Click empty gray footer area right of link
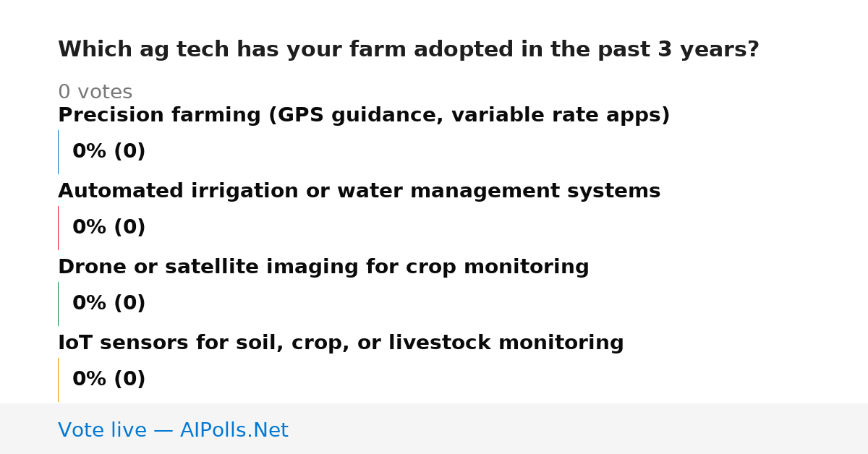This screenshot has height=454, width=868. click(579, 429)
